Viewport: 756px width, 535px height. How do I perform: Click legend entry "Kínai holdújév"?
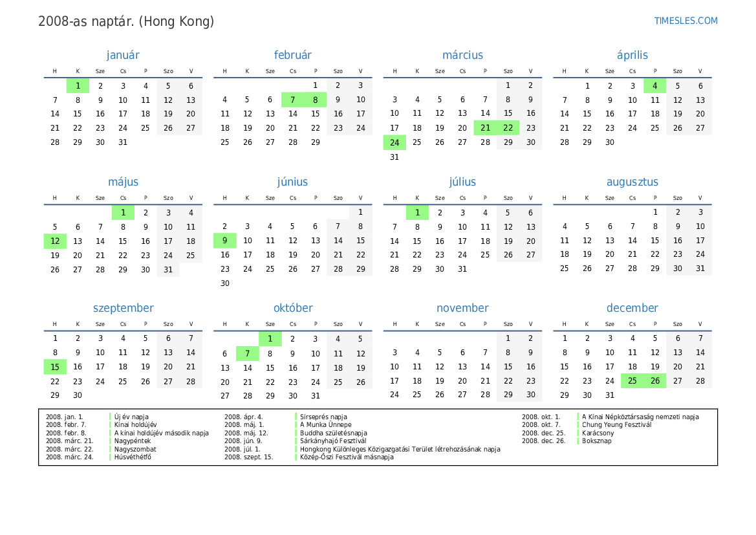click(x=135, y=425)
